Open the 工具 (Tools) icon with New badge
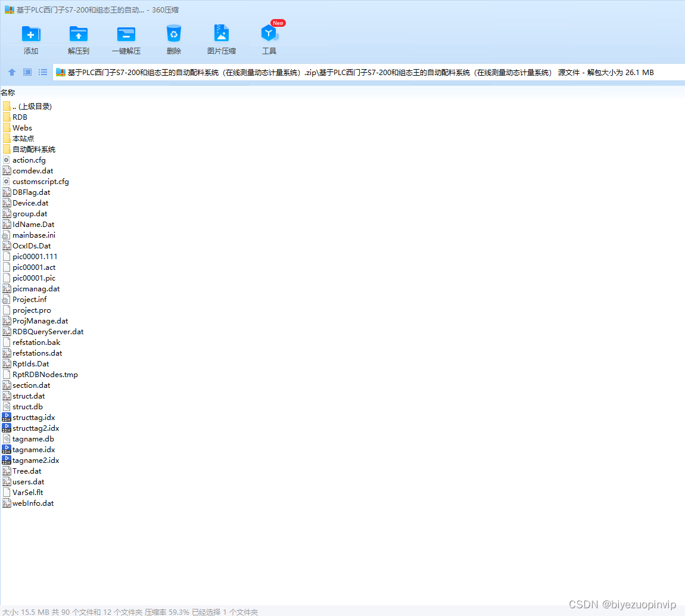This screenshot has width=685, height=616. click(269, 33)
